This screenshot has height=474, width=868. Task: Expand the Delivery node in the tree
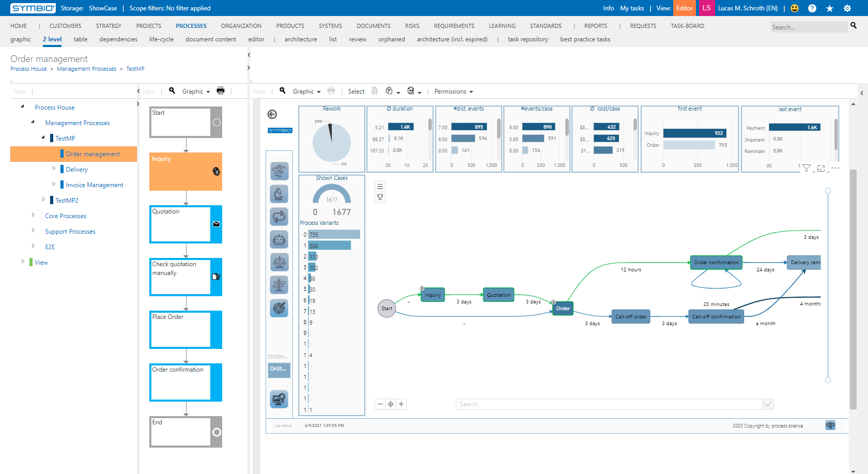[x=54, y=169]
